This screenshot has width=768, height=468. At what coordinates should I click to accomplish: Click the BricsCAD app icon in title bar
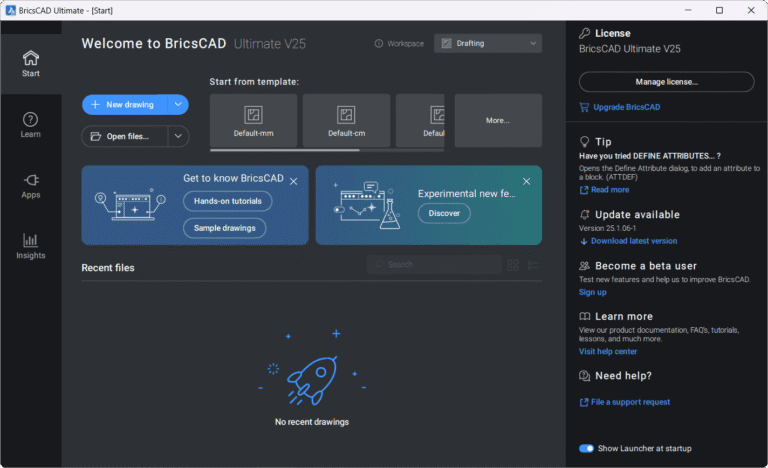(x=11, y=10)
